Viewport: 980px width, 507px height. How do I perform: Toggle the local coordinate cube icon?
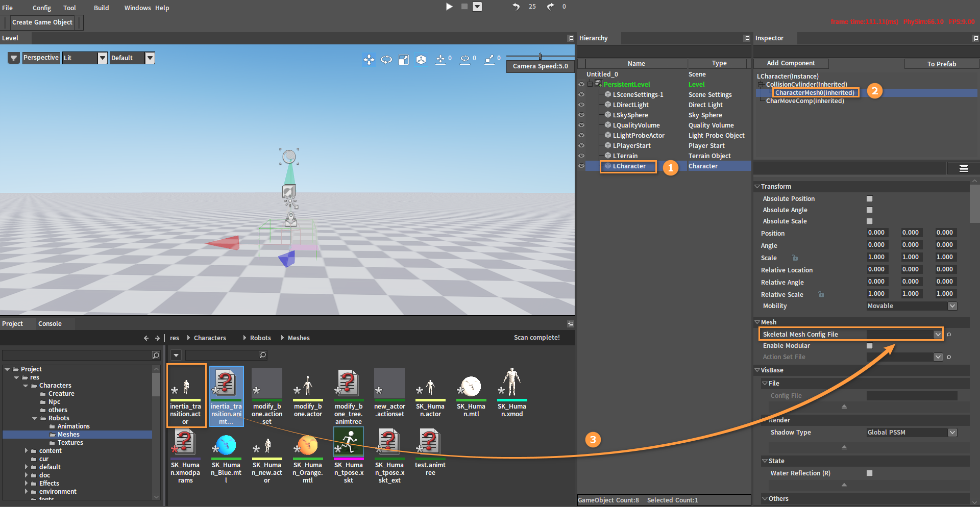pyautogui.click(x=421, y=60)
